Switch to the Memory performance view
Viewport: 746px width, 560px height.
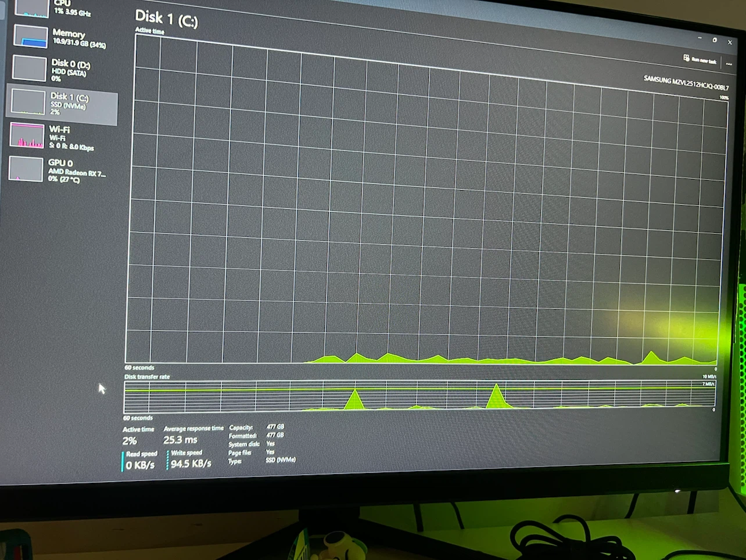point(61,37)
